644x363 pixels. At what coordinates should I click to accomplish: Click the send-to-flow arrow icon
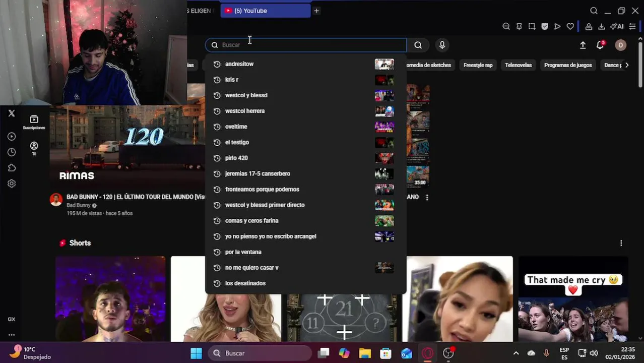557,26
